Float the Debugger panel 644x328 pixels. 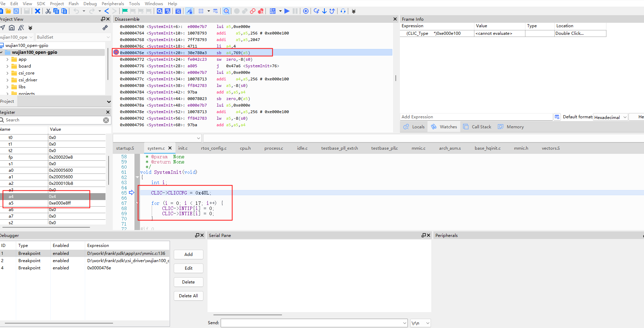[197, 235]
